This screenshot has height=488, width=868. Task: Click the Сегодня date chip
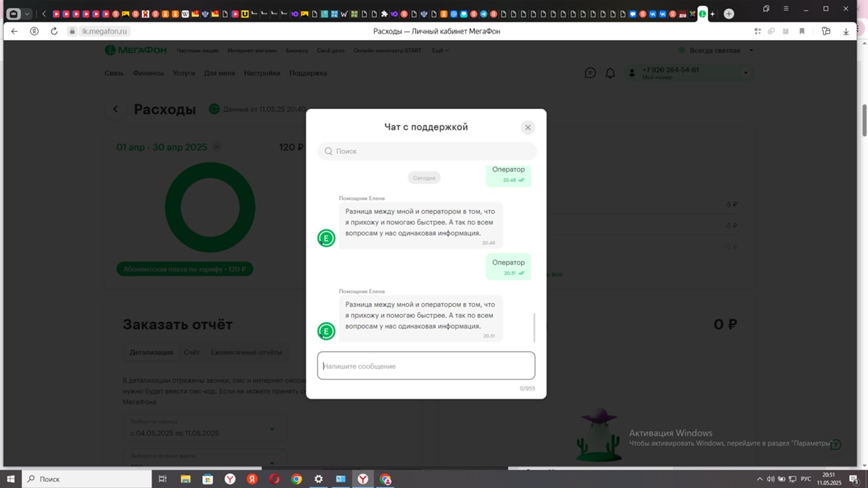(425, 178)
